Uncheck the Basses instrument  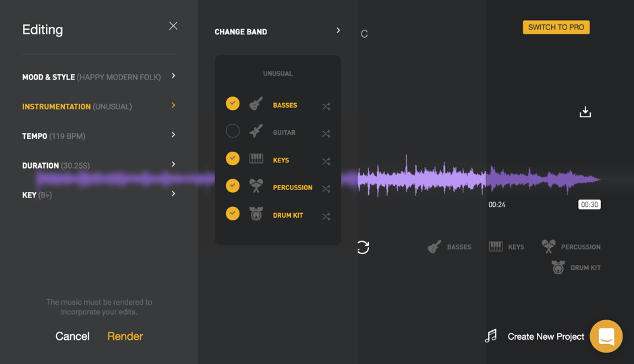click(233, 103)
